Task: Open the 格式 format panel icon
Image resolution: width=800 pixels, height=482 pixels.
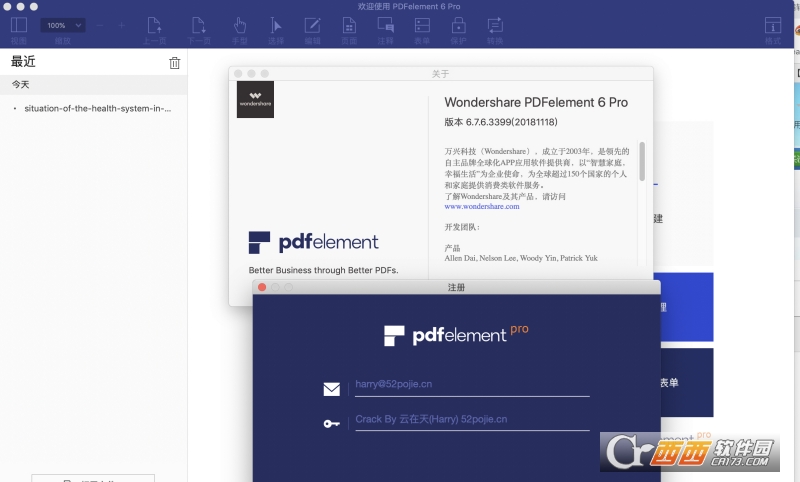Action: click(772, 25)
